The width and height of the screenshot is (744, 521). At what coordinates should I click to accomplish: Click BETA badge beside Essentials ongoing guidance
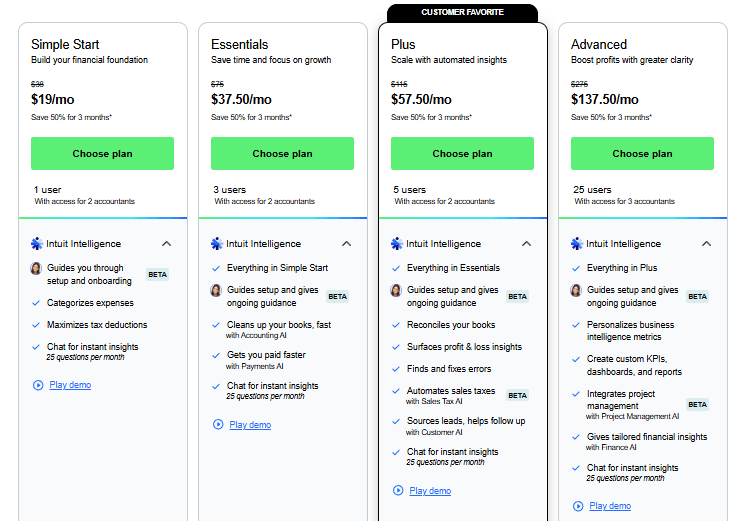point(337,297)
